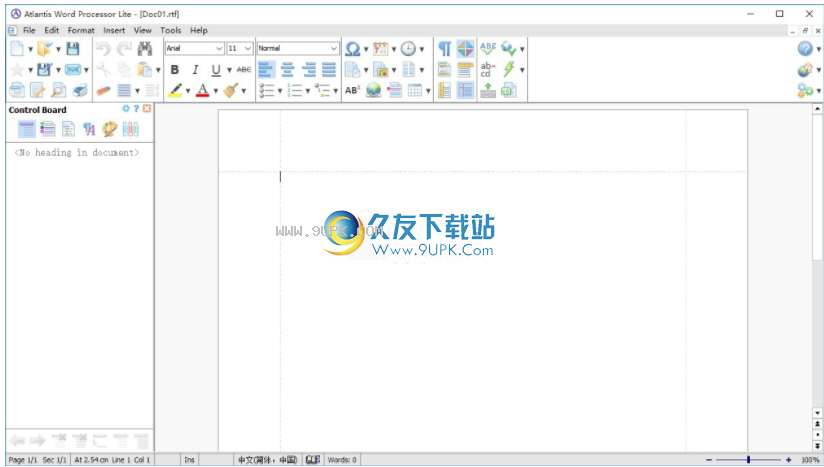Viewport: 824px width, 467px height.
Task: Open the Tools menu
Action: coord(170,30)
